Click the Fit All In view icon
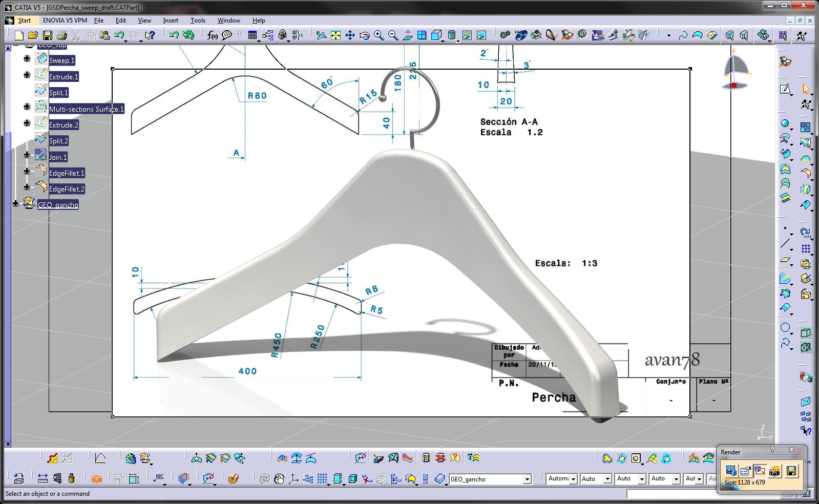 click(335, 35)
